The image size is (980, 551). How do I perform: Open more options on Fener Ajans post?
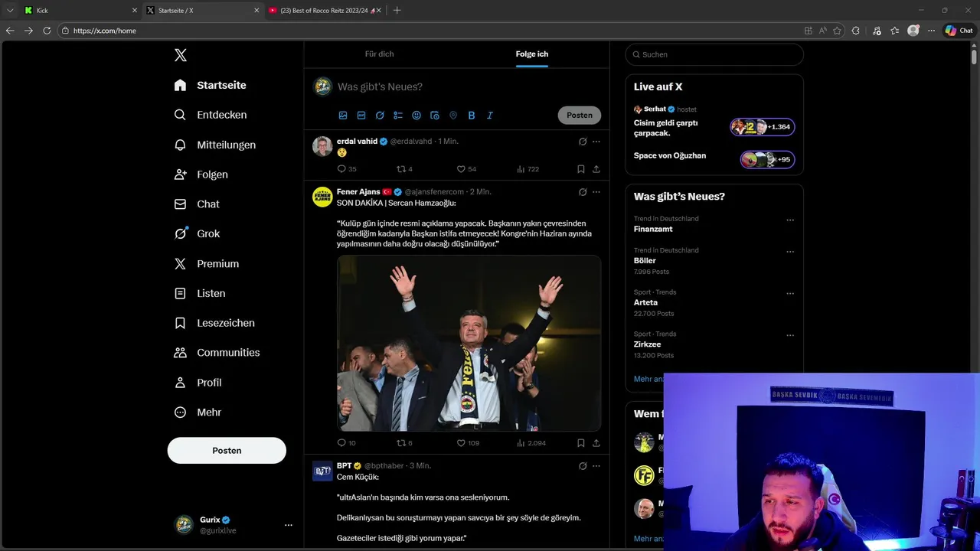(596, 192)
